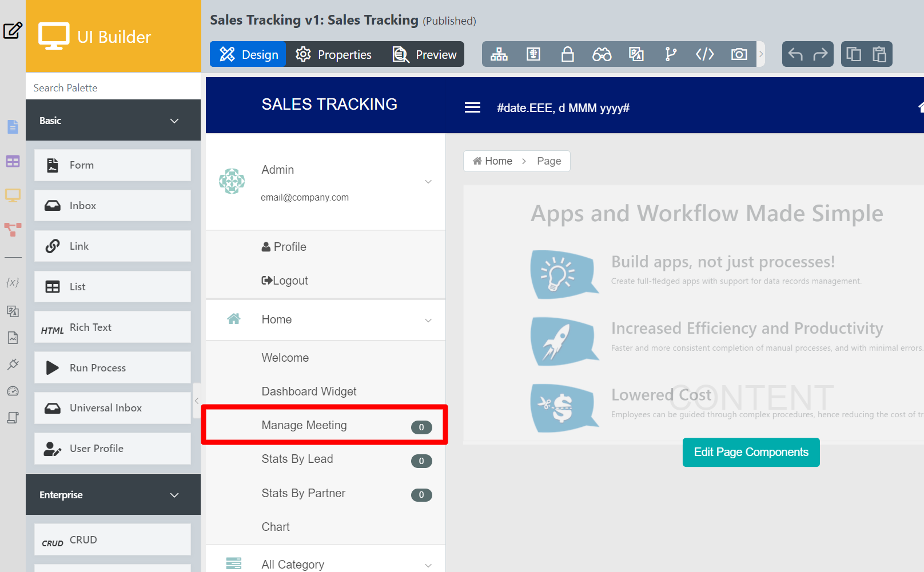Click the branch icon in the toolbar

670,54
